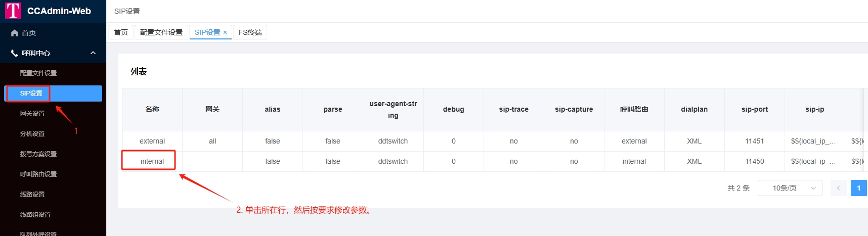This screenshot has width=868, height=236.
Task: Go to previous page arrow
Action: (x=838, y=188)
